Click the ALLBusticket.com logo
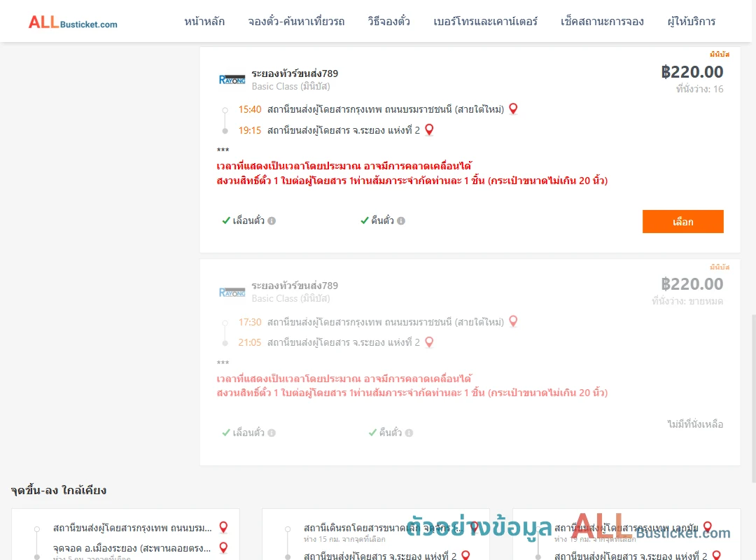 click(73, 22)
